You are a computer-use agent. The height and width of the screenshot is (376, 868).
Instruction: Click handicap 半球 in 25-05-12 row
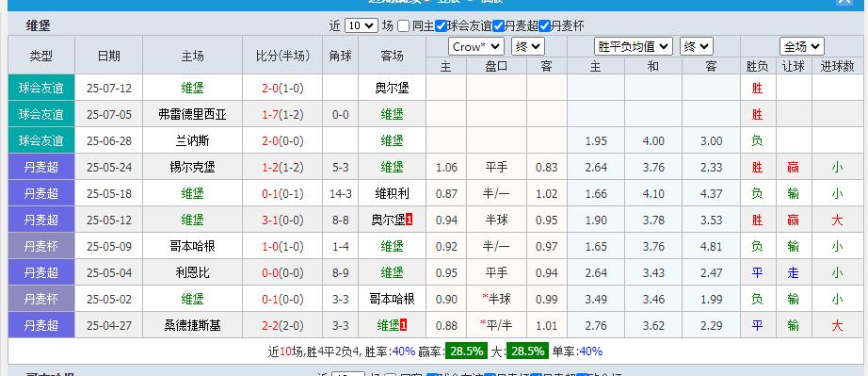click(496, 220)
